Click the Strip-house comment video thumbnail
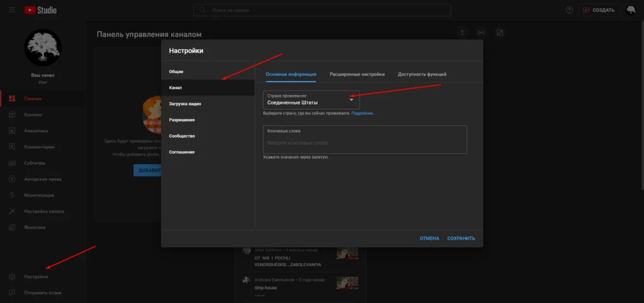This screenshot has width=644, height=303. pyautogui.click(x=347, y=283)
